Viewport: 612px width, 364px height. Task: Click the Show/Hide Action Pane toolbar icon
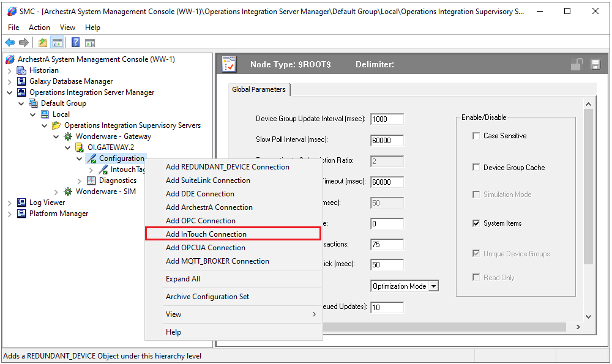tap(90, 43)
